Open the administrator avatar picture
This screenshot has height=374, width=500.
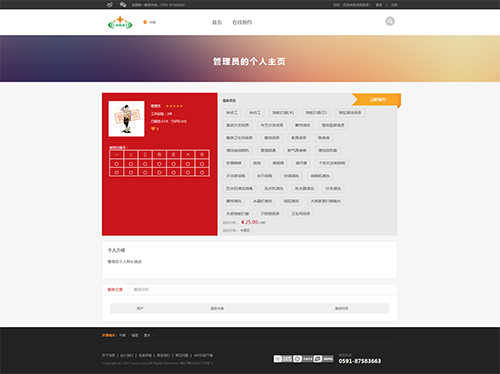pyautogui.click(x=126, y=119)
